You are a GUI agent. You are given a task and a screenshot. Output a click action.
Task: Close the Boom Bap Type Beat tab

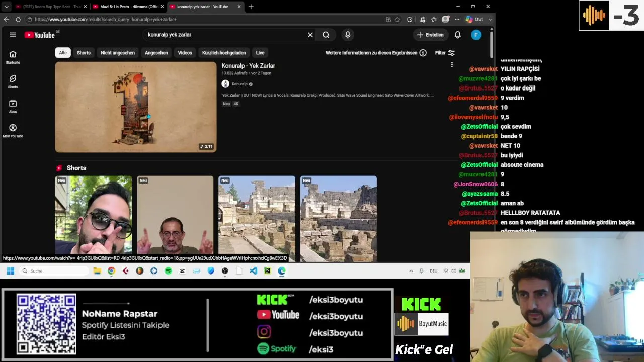point(85,7)
